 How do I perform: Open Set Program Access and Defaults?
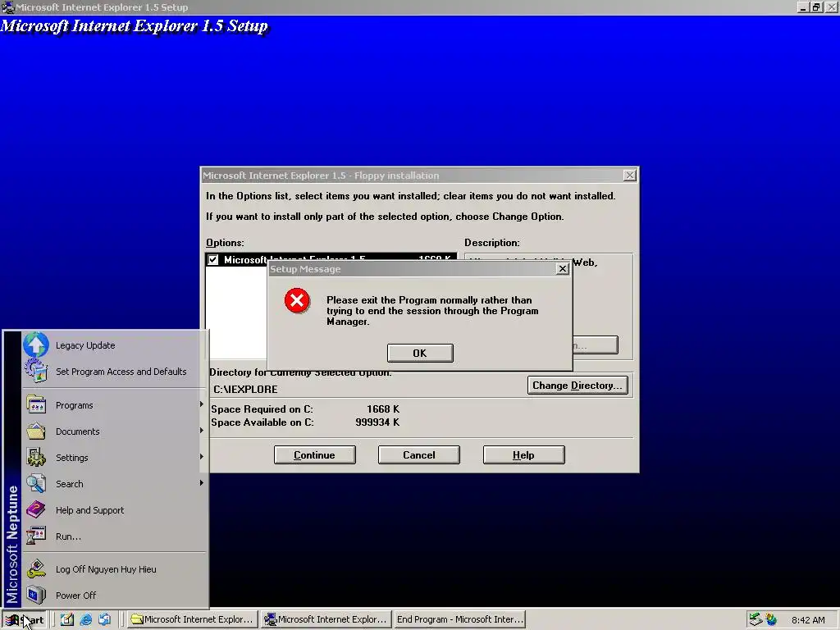click(113, 372)
